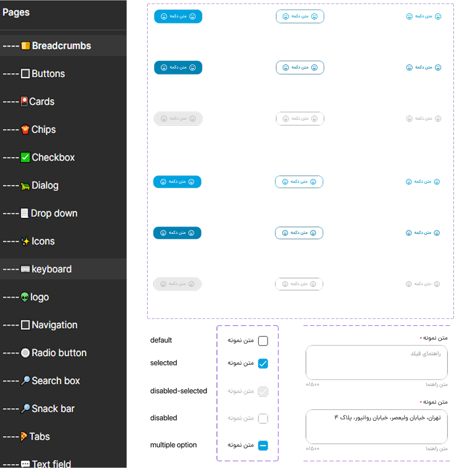Select the Snack bar page
This screenshot has height=468, width=476.
(x=53, y=408)
